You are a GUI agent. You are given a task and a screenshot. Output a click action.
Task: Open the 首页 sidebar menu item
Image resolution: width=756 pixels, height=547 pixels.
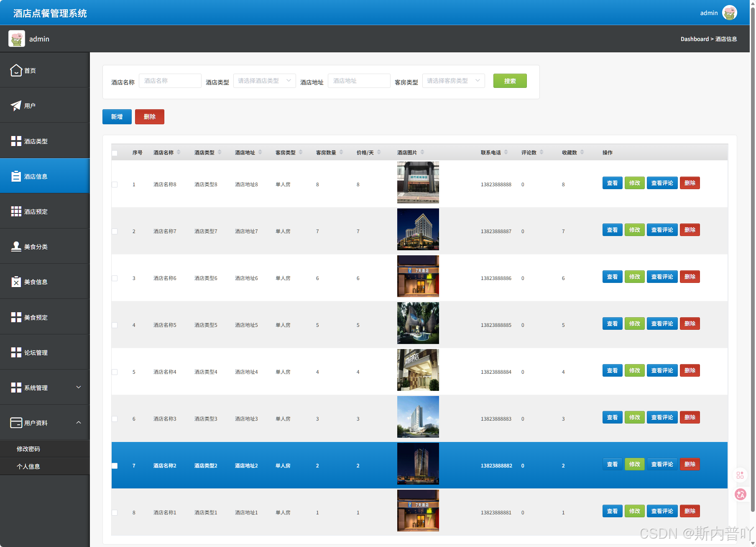coord(45,70)
